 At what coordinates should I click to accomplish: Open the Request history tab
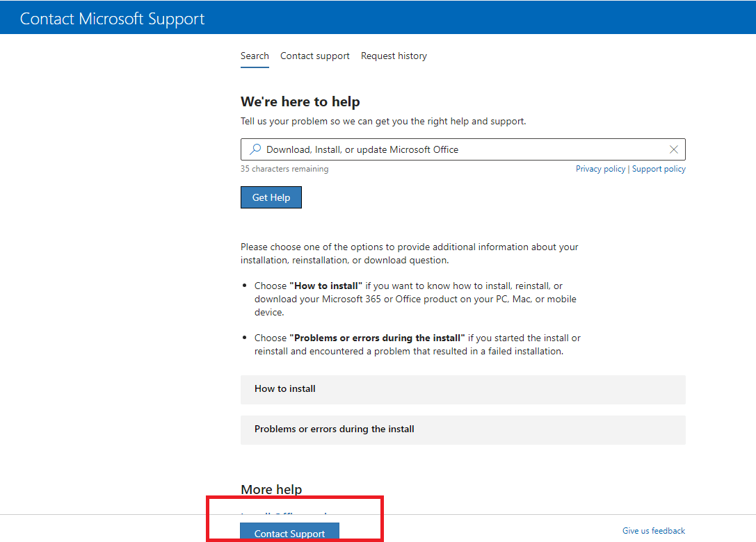(394, 56)
